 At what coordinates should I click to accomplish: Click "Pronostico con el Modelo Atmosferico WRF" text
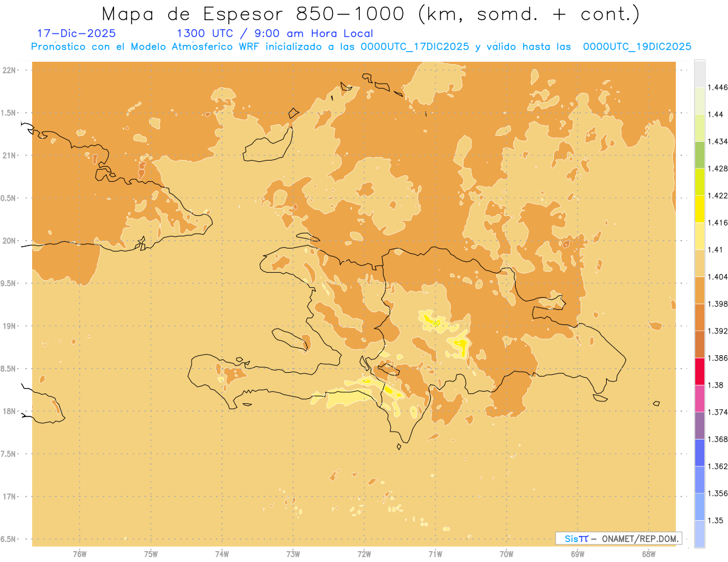pyautogui.click(x=145, y=47)
